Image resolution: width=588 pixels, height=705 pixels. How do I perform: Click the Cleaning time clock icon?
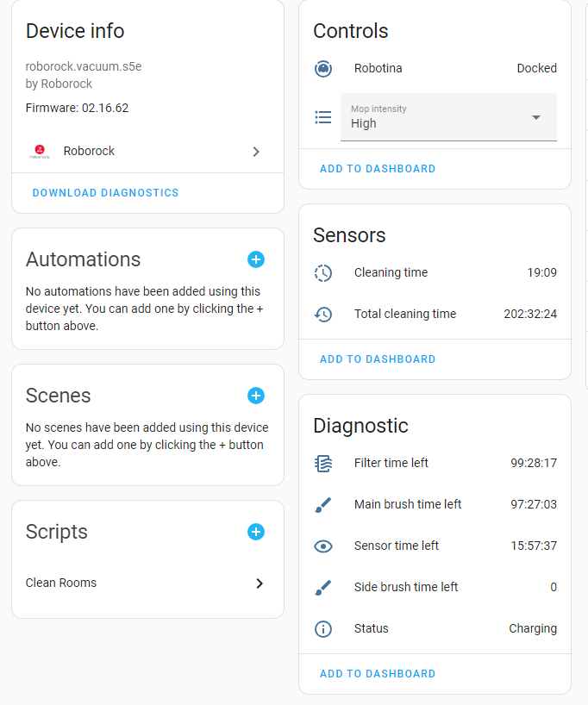tap(322, 272)
